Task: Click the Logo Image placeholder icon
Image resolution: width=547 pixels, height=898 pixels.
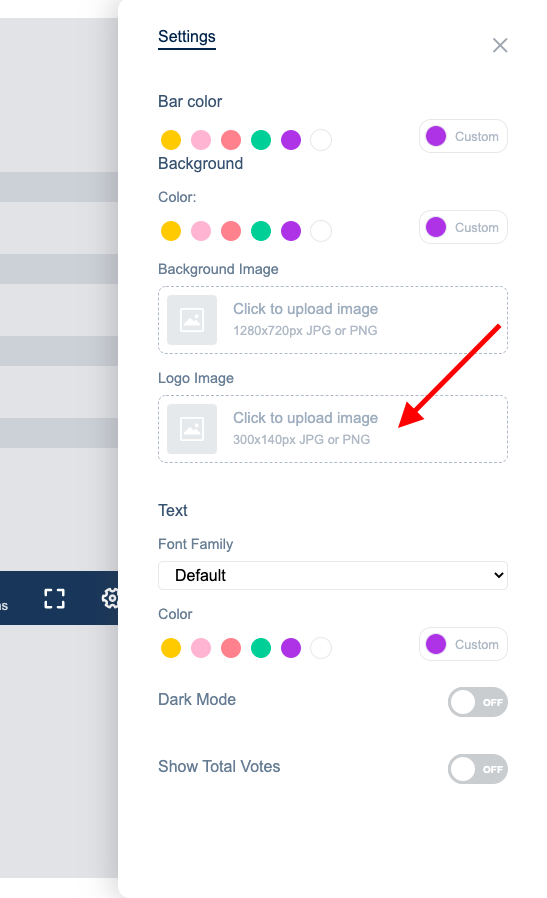Action: pyautogui.click(x=192, y=429)
